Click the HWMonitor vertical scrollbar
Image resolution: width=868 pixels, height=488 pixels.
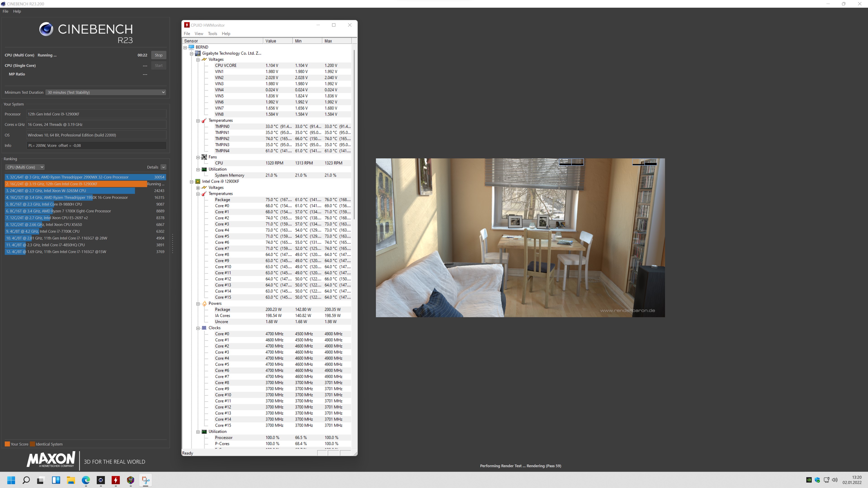[354, 135]
